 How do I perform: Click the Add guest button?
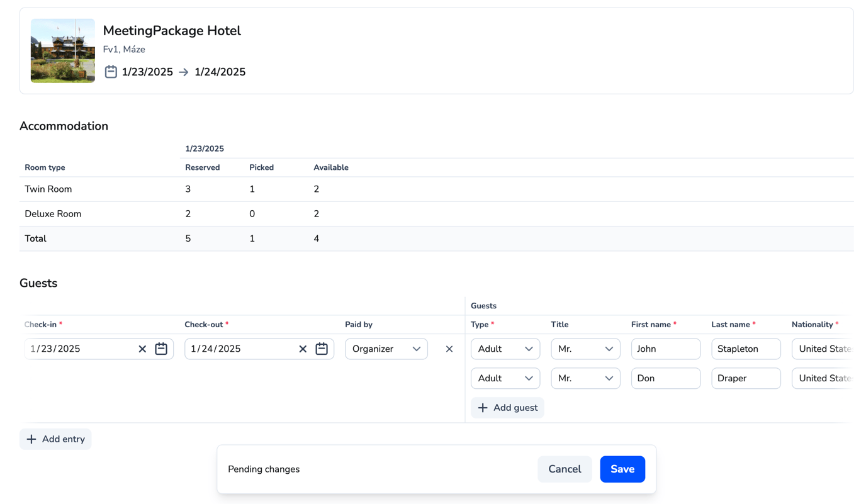507,408
